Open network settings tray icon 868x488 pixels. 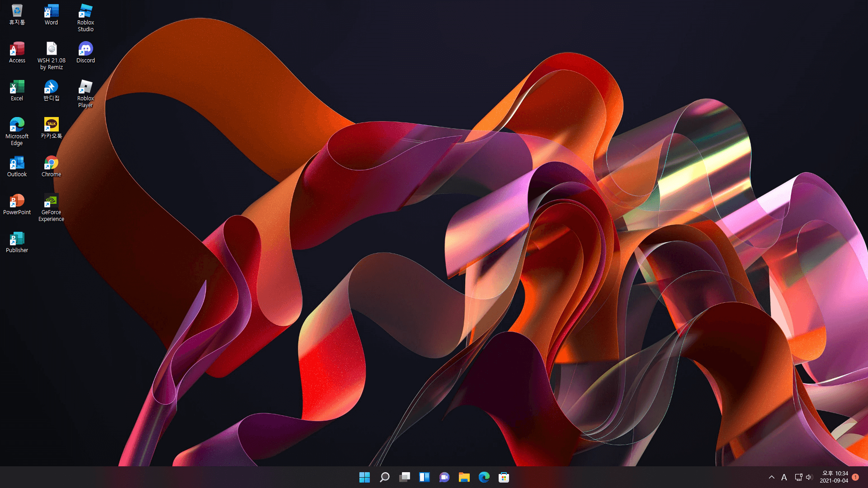[x=799, y=477]
